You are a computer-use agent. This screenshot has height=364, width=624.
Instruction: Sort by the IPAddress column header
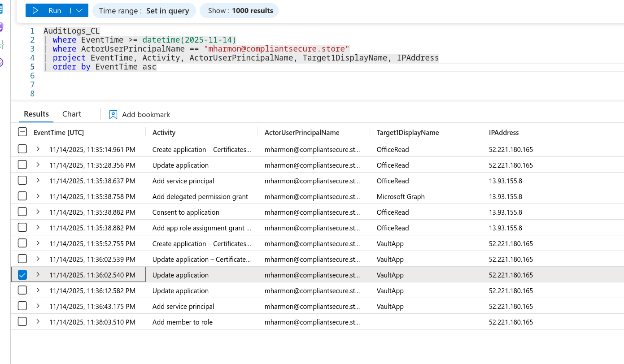pyautogui.click(x=504, y=132)
